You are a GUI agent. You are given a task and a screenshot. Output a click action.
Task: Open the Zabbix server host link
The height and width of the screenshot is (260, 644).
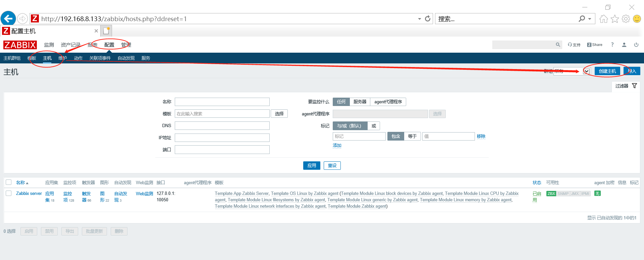(29, 194)
